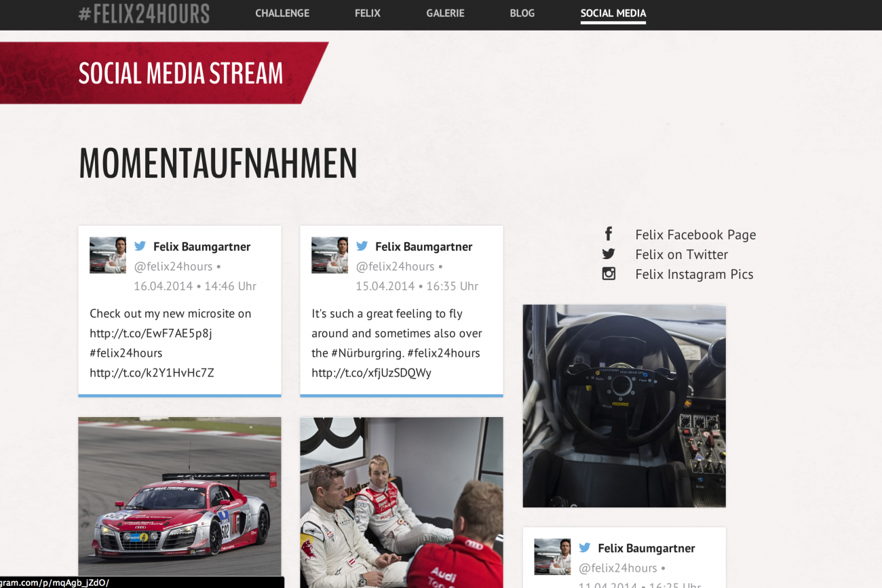Click Twitter bird icon in 11.04.2014 tweet
The height and width of the screenshot is (588, 882).
tap(585, 547)
